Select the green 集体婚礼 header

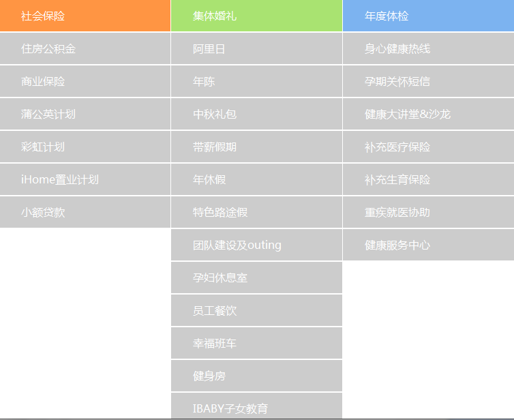[256, 16]
